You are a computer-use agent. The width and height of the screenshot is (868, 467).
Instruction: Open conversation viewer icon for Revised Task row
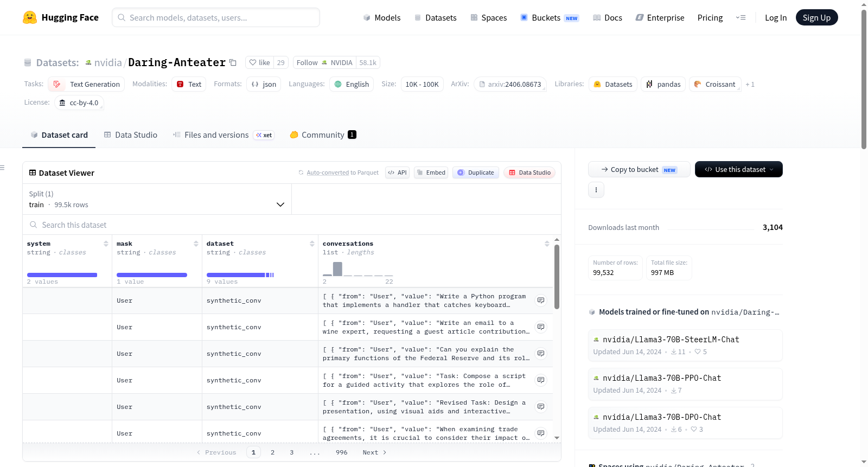coord(541,406)
